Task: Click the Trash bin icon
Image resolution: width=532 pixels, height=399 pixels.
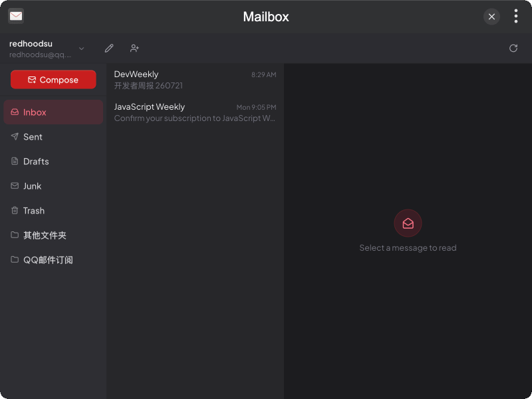Action: click(15, 210)
